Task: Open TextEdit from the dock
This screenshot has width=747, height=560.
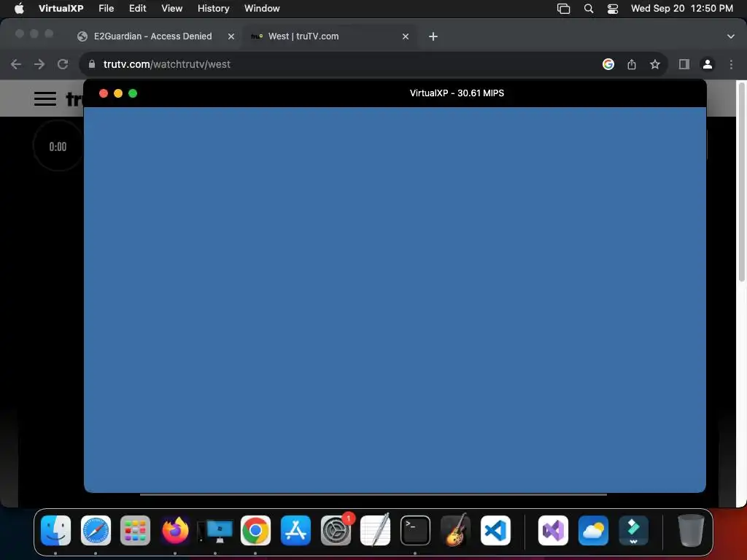Action: (x=376, y=530)
